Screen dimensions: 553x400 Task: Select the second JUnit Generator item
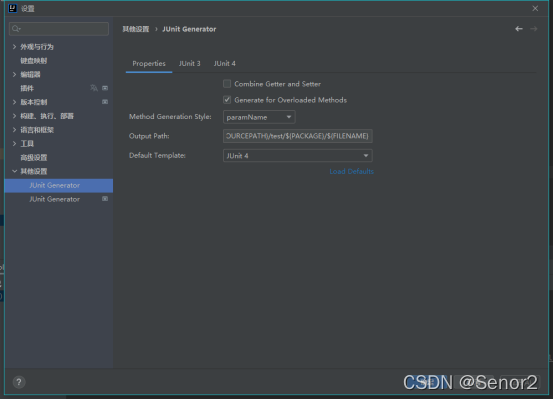pos(59,199)
